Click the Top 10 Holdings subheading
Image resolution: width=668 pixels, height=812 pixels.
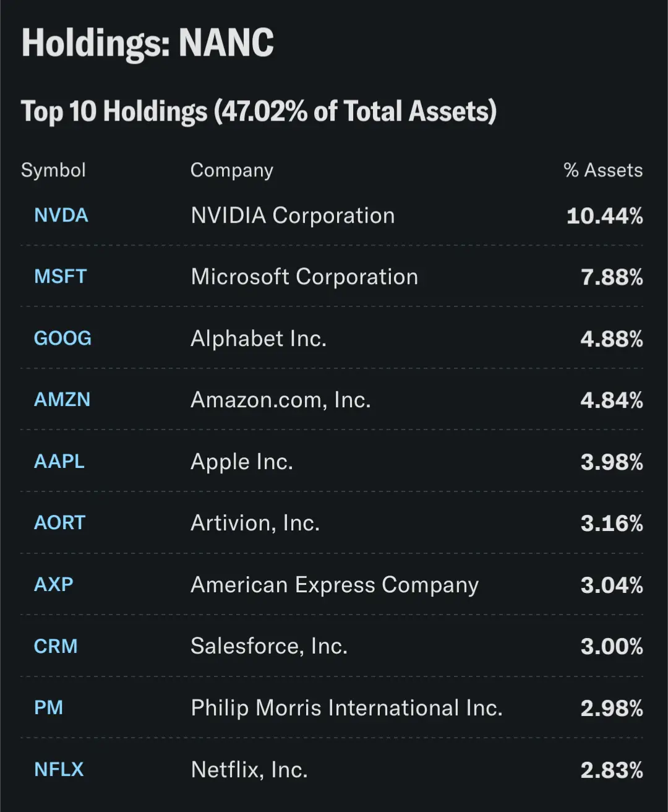[x=259, y=112]
